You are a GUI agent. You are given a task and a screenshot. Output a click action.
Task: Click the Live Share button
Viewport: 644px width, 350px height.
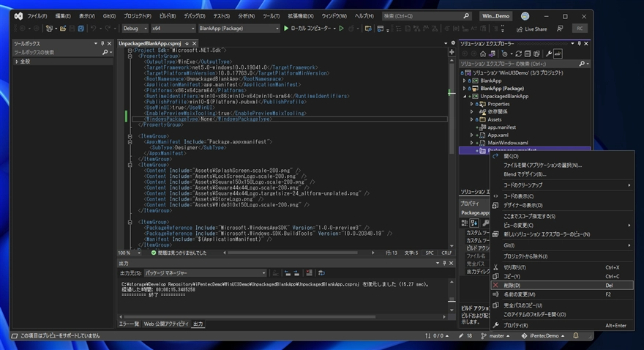tap(532, 29)
